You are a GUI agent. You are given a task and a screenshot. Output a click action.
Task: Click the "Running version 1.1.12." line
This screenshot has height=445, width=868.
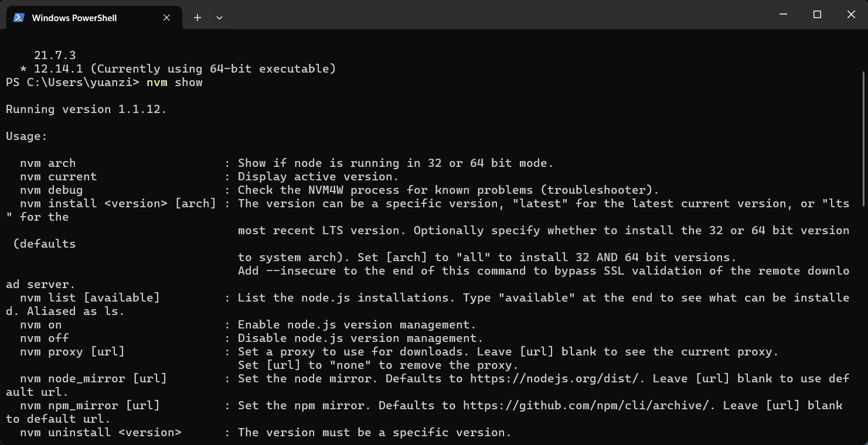pyautogui.click(x=86, y=109)
